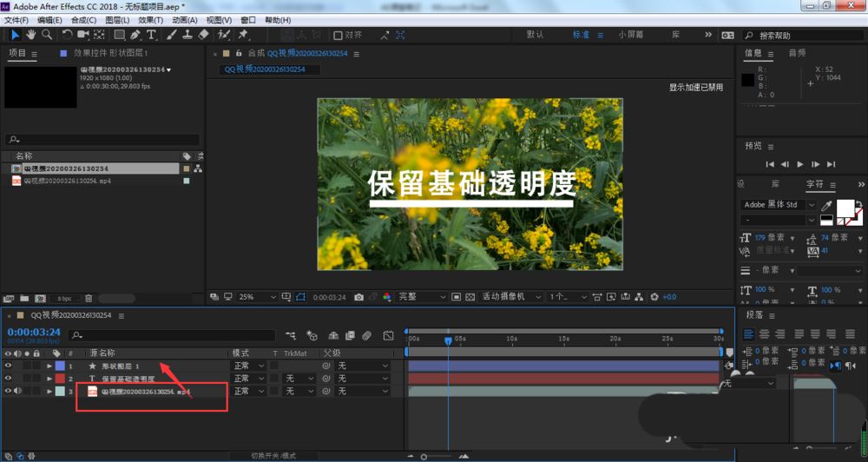Activate the Clone Stamp tool
The height and width of the screenshot is (462, 868).
click(x=187, y=35)
